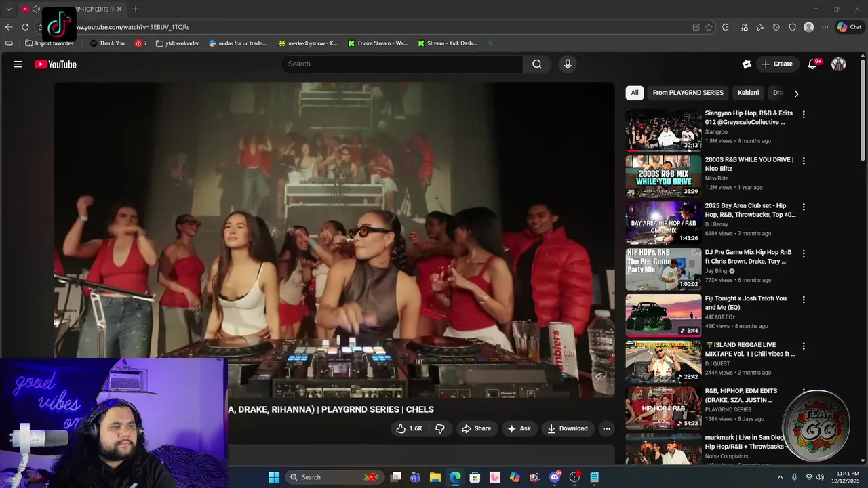Open the ytdownloader bookmarks folder
Screen dimensions: 868x488
[x=177, y=43]
